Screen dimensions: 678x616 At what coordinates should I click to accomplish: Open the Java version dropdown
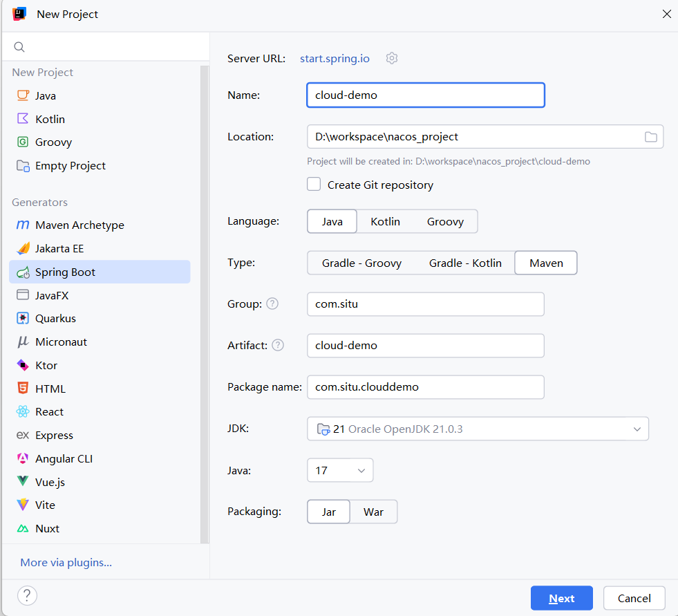(340, 470)
